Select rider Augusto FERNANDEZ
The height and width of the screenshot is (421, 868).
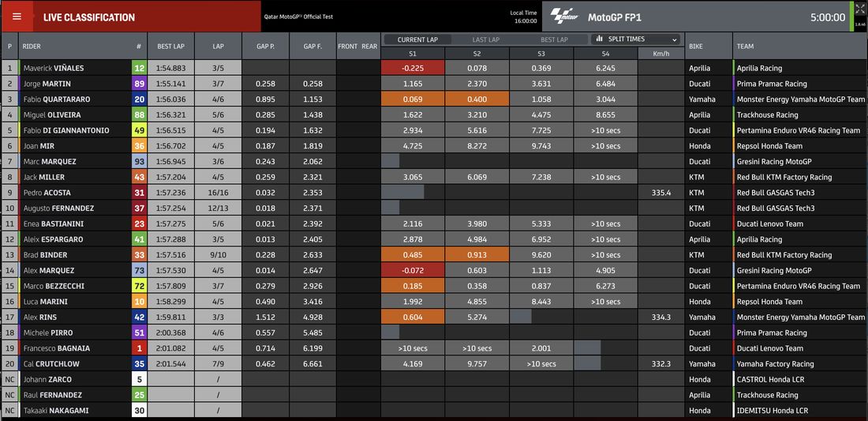click(58, 209)
